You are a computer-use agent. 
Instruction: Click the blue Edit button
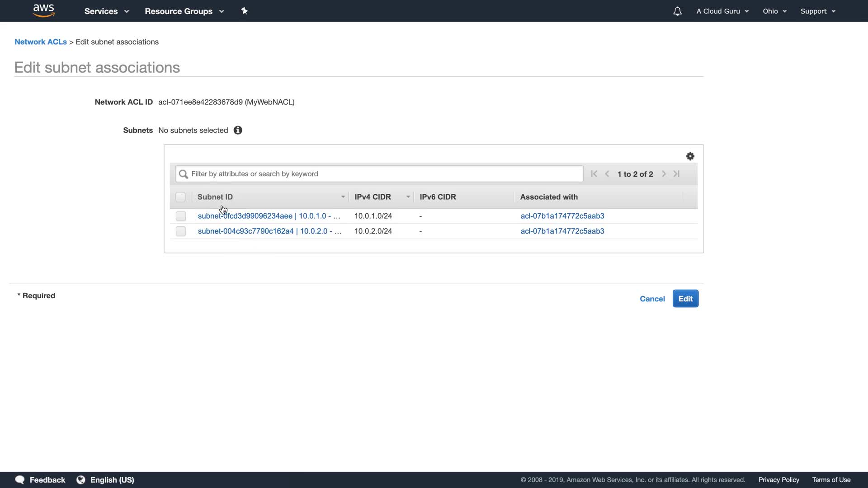click(x=685, y=299)
